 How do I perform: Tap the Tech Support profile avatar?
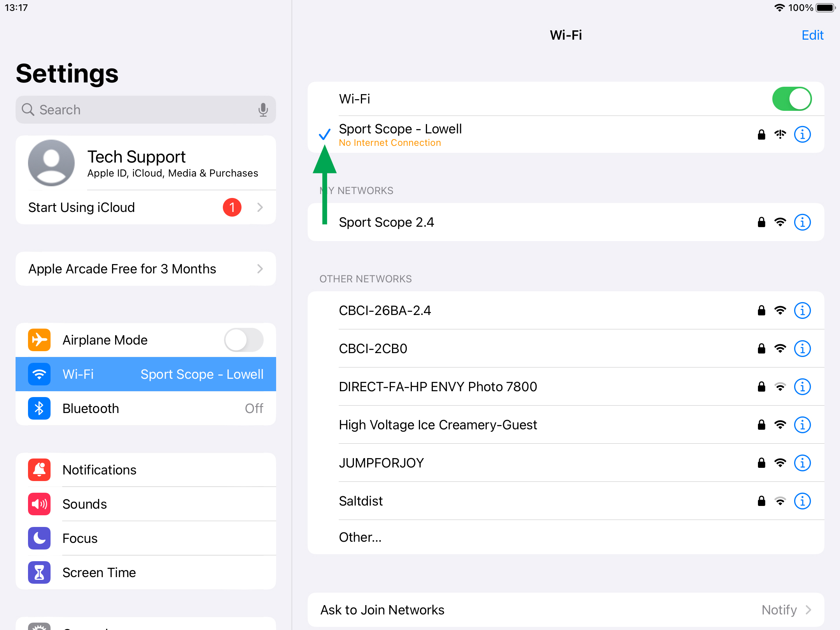tap(51, 163)
